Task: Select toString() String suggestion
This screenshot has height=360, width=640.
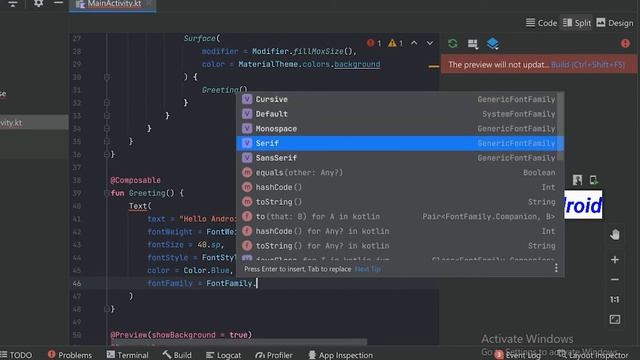Action: pos(399,202)
